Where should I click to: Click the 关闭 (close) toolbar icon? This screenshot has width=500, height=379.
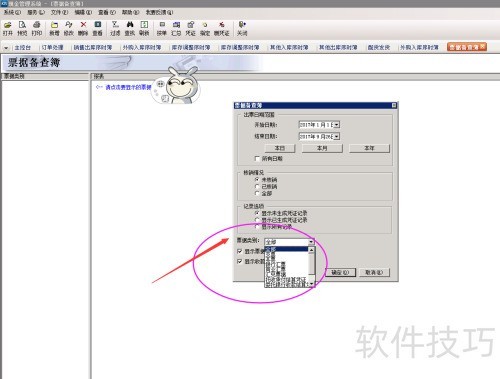(242, 25)
